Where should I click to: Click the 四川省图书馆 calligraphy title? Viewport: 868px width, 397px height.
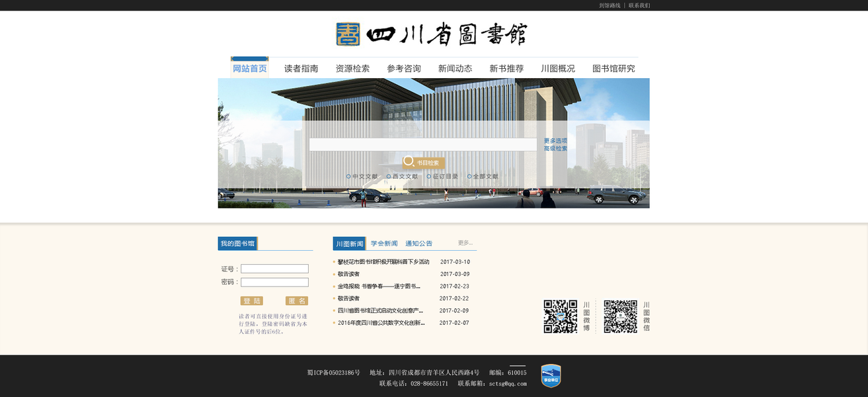(x=447, y=34)
